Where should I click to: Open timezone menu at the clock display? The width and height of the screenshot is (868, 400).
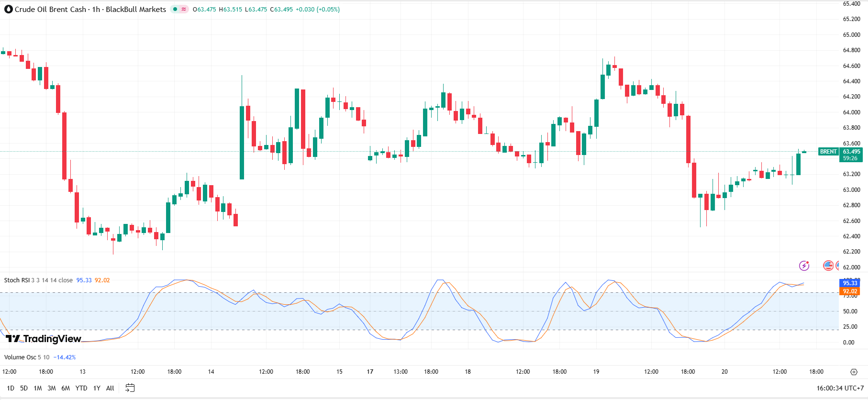[x=840, y=388]
